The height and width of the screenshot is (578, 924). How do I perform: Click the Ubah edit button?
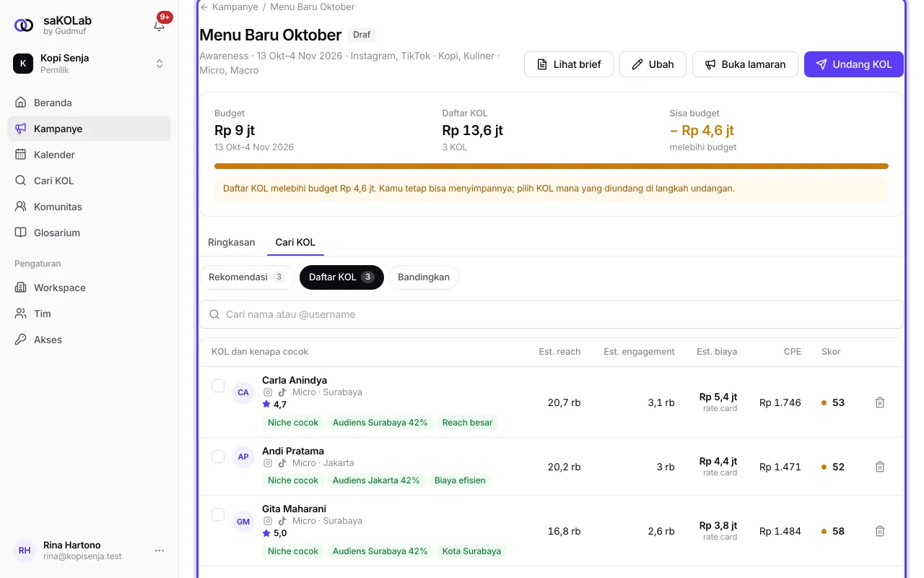pyautogui.click(x=653, y=64)
